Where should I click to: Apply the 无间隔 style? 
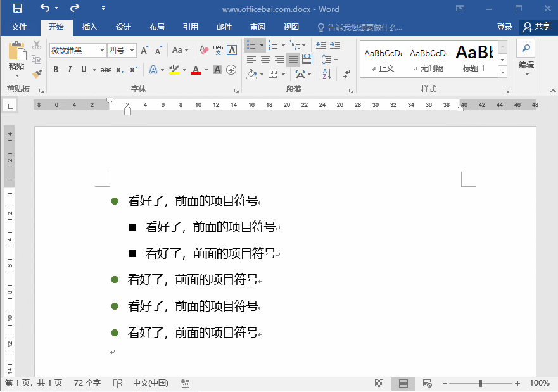[428, 59]
